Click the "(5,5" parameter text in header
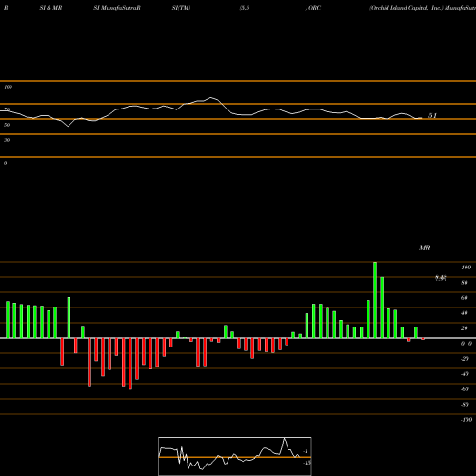The height and width of the screenshot is (476, 476). click(x=245, y=8)
